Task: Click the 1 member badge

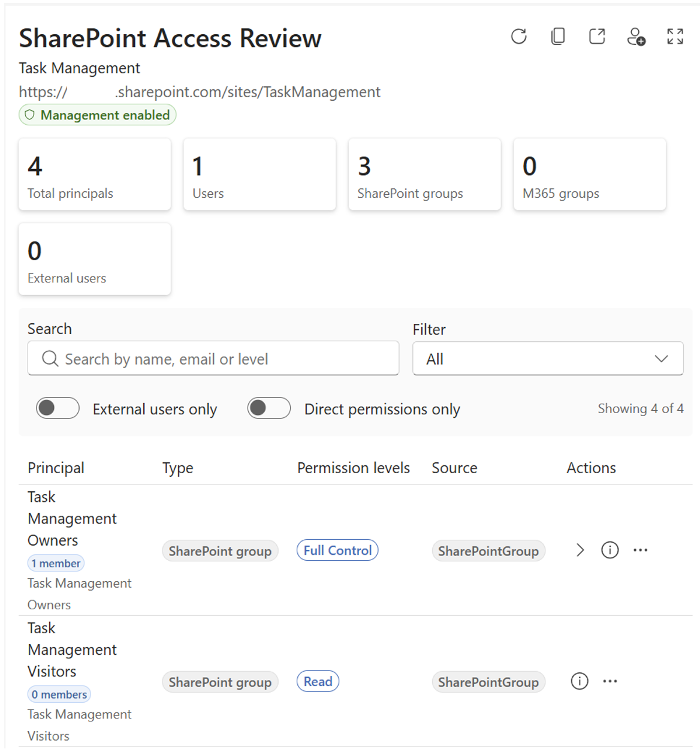Action: 56,563
